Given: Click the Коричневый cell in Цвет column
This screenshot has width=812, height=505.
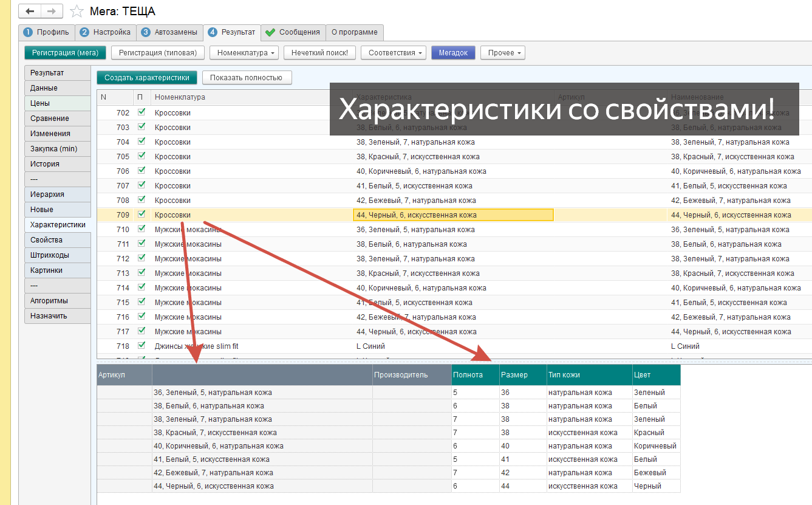Looking at the screenshot, I should pos(655,445).
